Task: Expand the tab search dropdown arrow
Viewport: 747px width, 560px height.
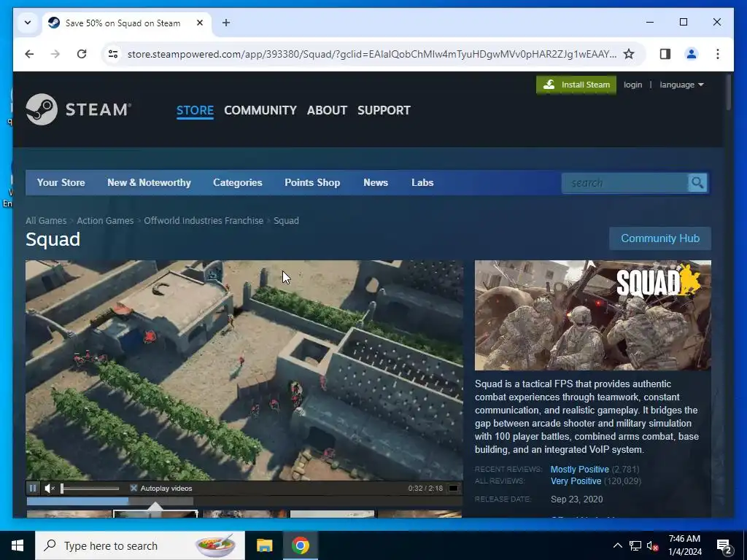Action: (x=28, y=23)
